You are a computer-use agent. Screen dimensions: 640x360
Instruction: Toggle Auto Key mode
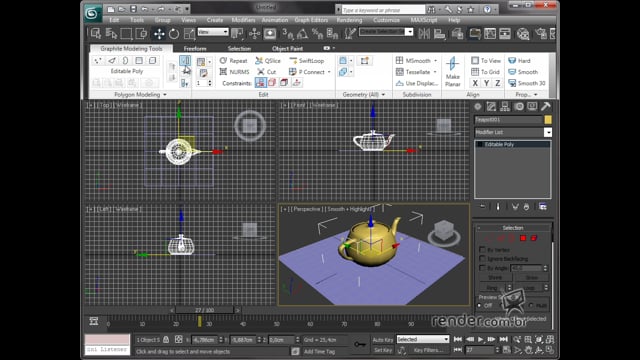coord(383,340)
